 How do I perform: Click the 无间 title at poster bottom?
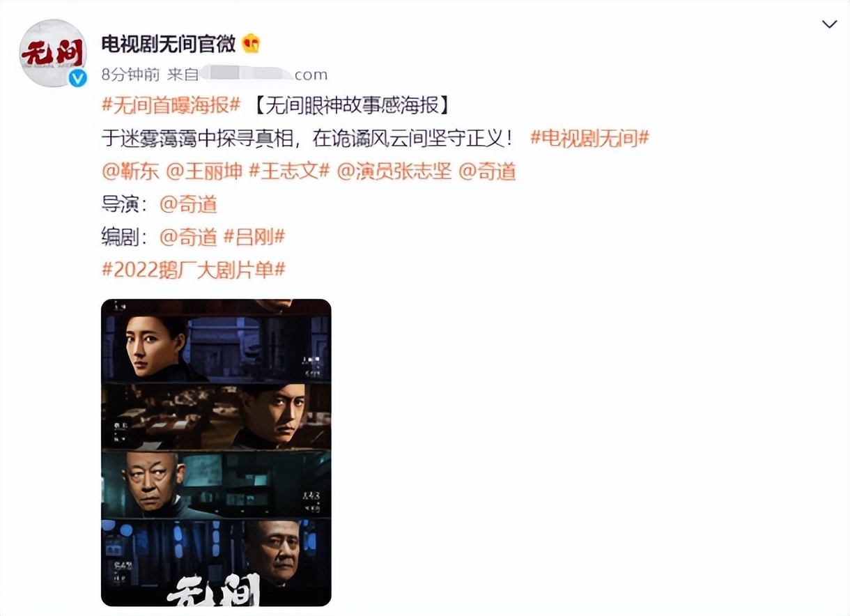215,590
